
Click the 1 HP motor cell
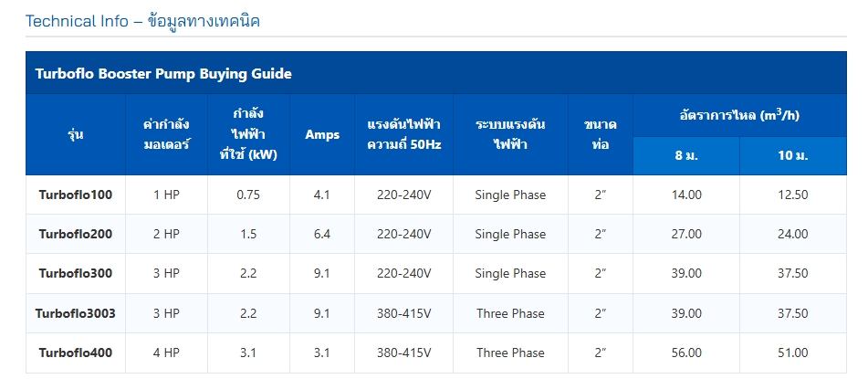pos(167,195)
